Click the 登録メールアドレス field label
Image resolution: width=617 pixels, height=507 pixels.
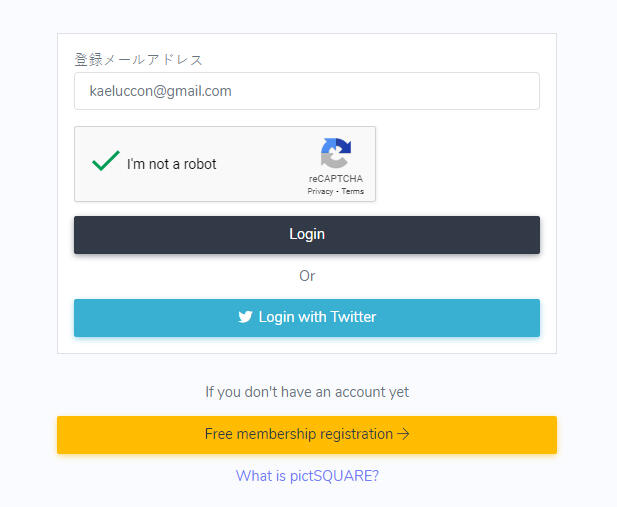139,60
